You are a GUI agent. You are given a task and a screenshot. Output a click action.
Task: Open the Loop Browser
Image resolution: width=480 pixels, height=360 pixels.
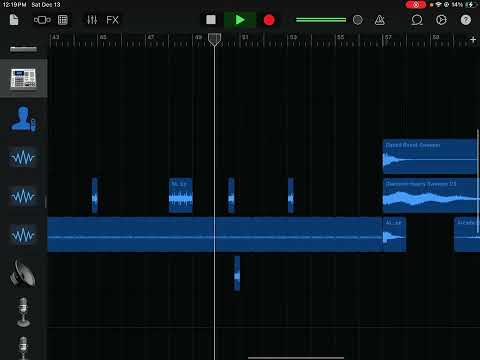pos(417,20)
